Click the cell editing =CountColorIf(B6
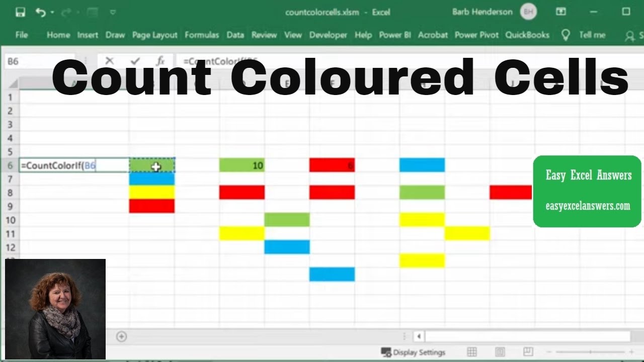The image size is (644, 362). [x=74, y=165]
